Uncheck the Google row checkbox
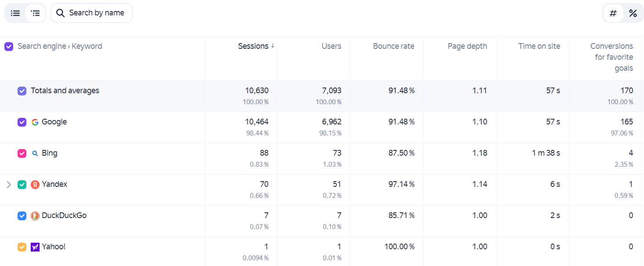Screen dimensions: 644x266 pyautogui.click(x=22, y=122)
